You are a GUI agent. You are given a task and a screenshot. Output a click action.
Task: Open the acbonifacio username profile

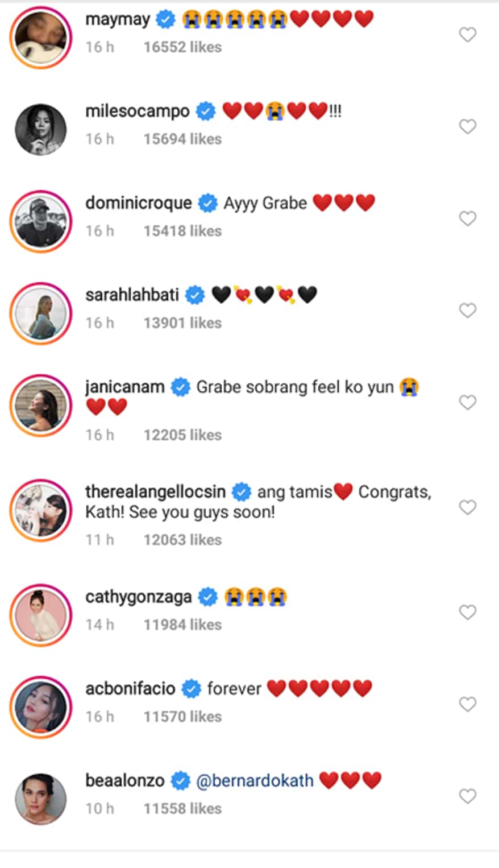(130, 689)
